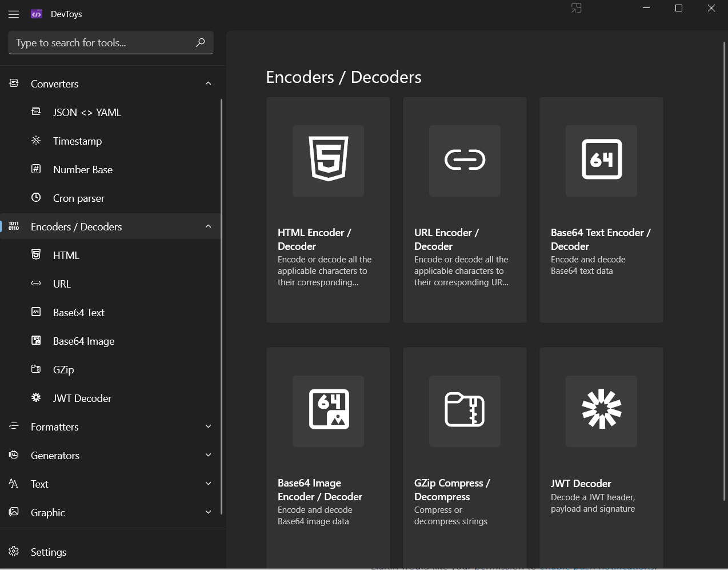Select the Formatters category label
Screen dimensions: 728x570
click(55, 427)
